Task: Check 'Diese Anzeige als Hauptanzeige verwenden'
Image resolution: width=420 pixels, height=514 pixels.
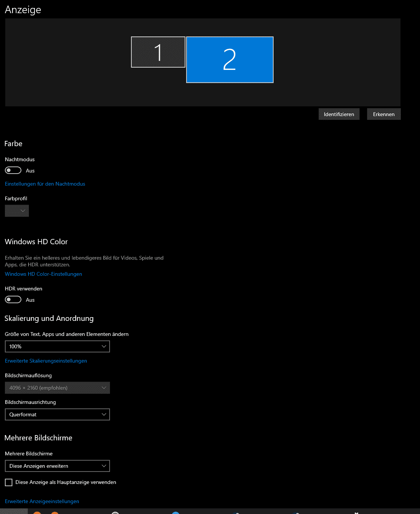Action: click(9, 482)
